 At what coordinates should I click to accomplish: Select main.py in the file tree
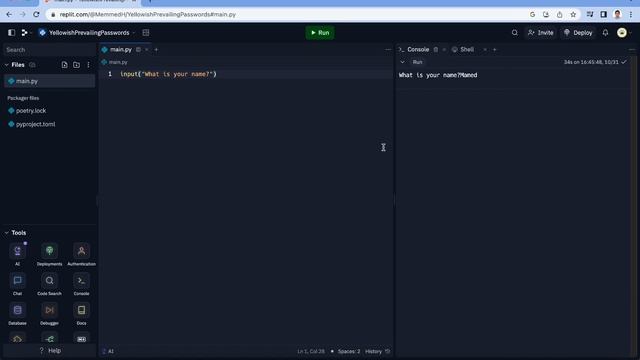click(x=49, y=81)
